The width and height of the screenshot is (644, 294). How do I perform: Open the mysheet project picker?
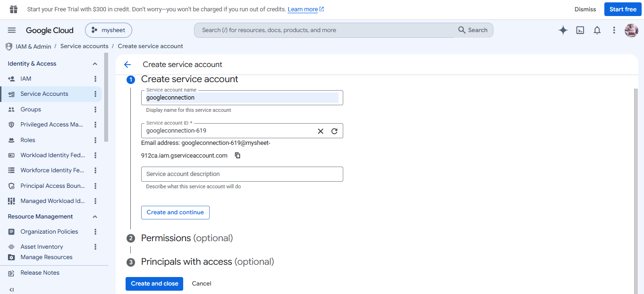[109, 30]
